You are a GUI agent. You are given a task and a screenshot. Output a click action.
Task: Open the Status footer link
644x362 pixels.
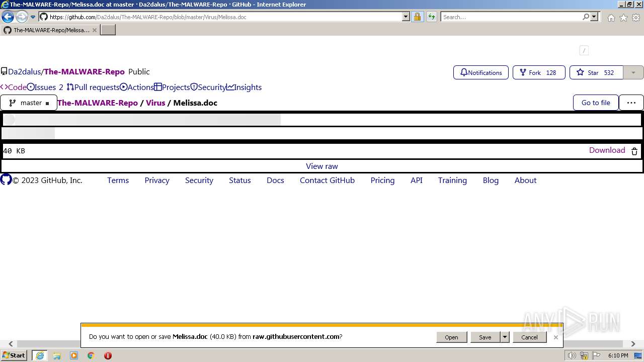tap(240, 180)
